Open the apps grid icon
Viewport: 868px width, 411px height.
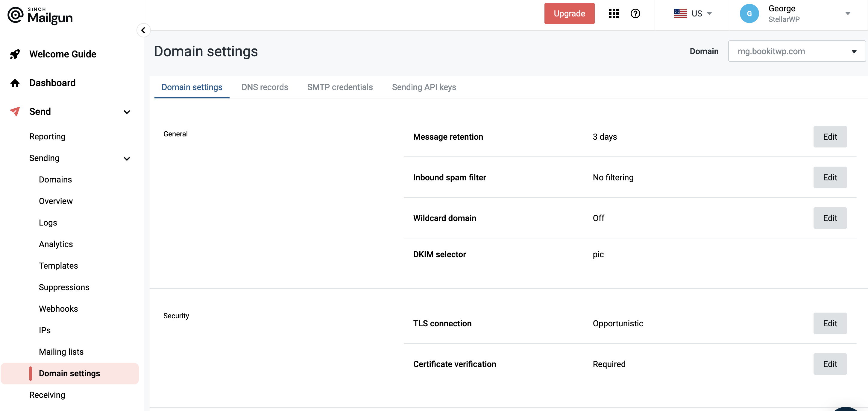(x=614, y=13)
